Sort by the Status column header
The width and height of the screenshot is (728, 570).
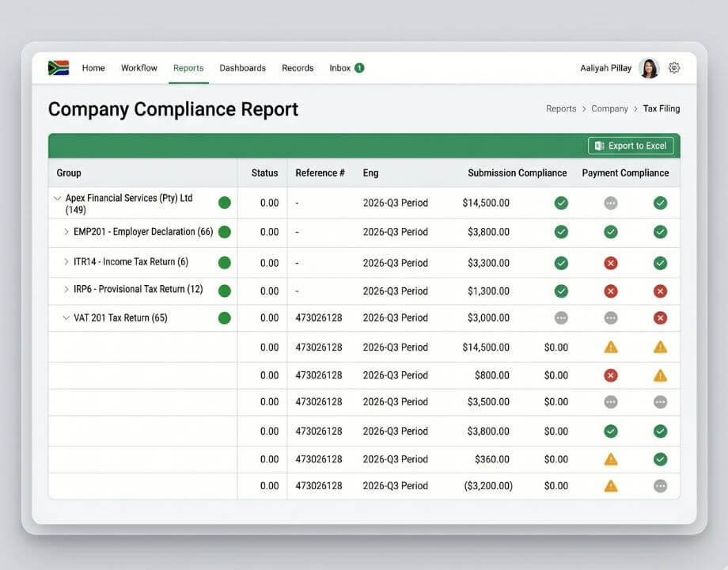tap(264, 173)
